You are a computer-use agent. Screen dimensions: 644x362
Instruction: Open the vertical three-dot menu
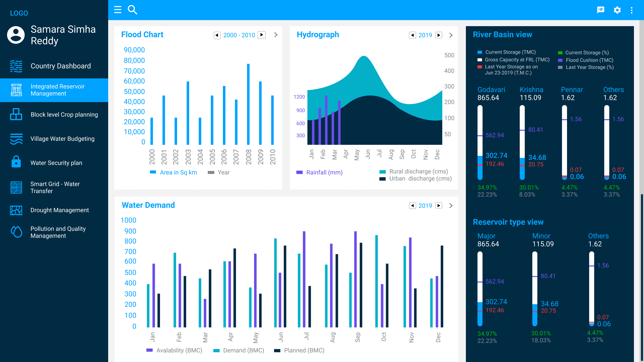click(x=631, y=10)
